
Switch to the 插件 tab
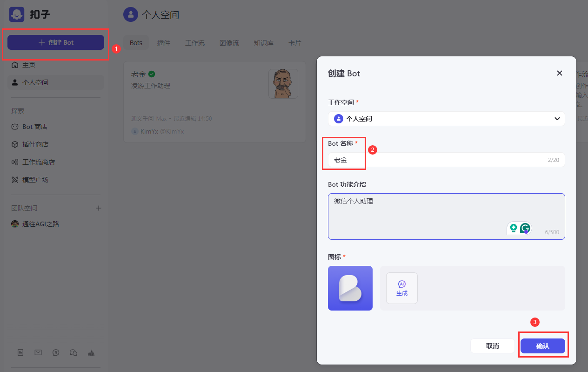pyautogui.click(x=164, y=43)
